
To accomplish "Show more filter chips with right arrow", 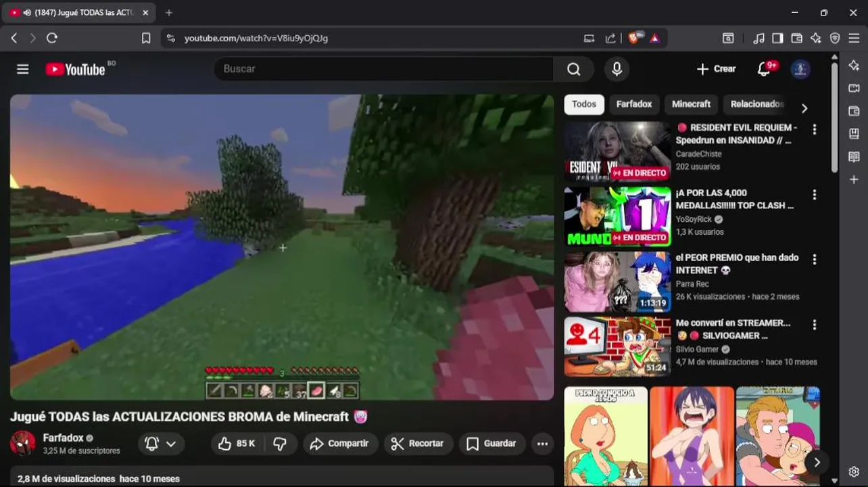I will click(x=804, y=108).
